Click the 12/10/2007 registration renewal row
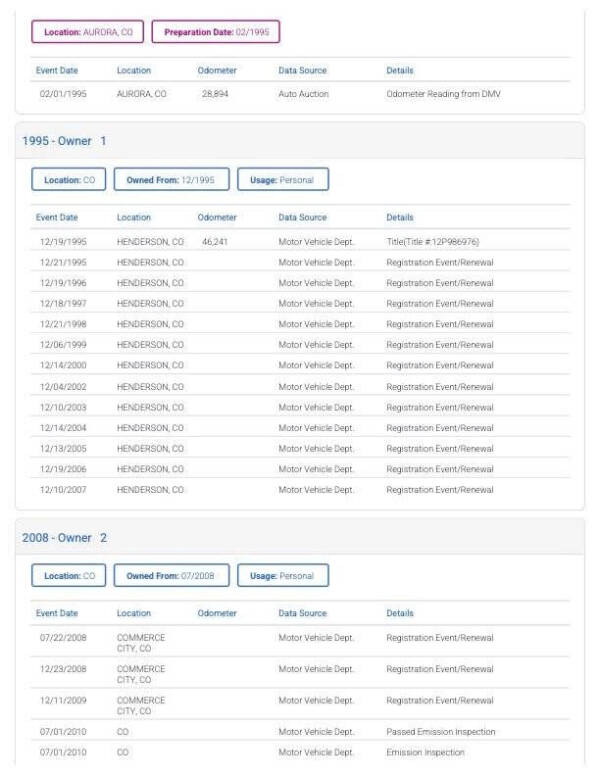600x776 pixels. (x=300, y=489)
